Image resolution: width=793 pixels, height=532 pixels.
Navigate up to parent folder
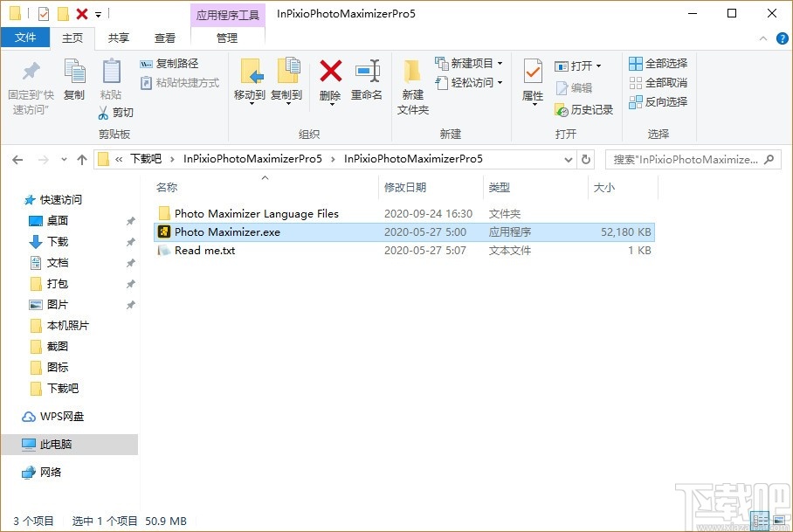82,159
